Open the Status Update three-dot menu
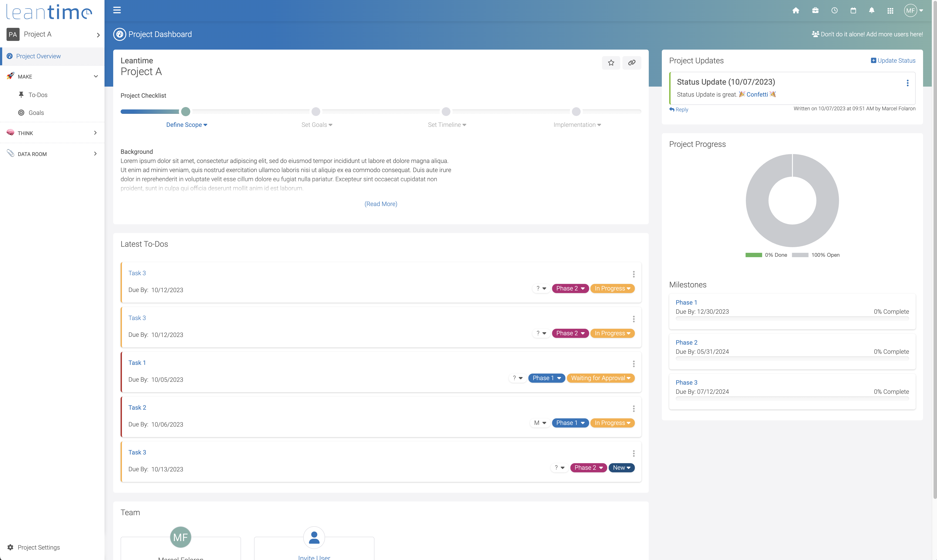The height and width of the screenshot is (560, 937). (907, 83)
